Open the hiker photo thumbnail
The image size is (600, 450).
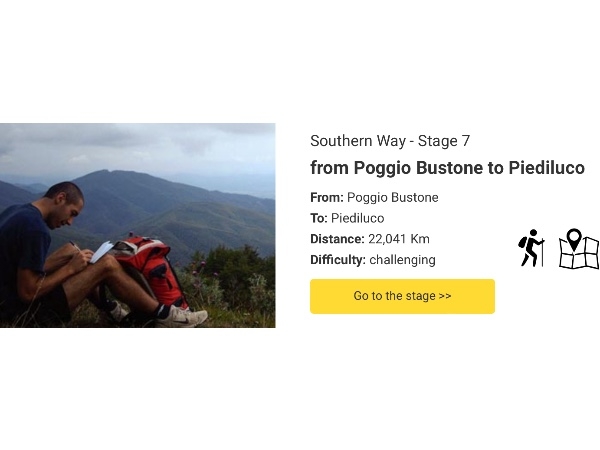(x=137, y=225)
